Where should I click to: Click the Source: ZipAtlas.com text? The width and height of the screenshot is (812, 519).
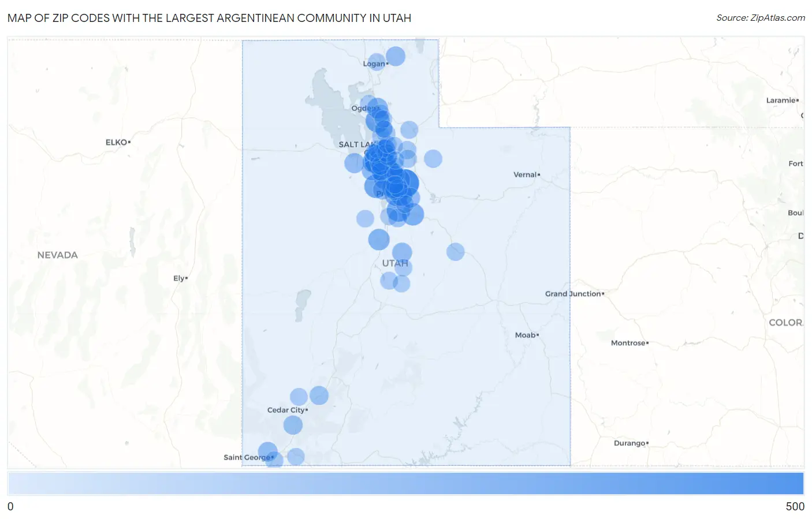(761, 18)
